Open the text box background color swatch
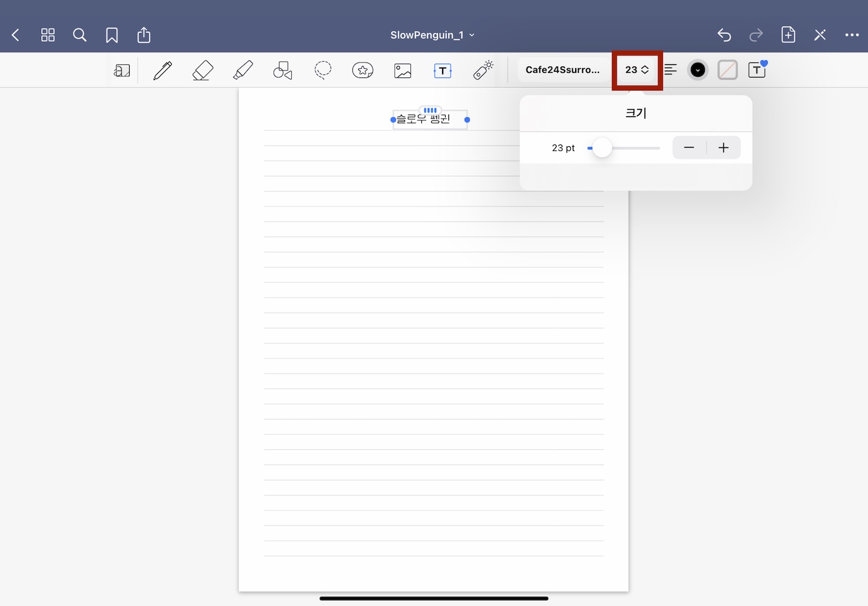The width and height of the screenshot is (868, 606). click(x=727, y=70)
